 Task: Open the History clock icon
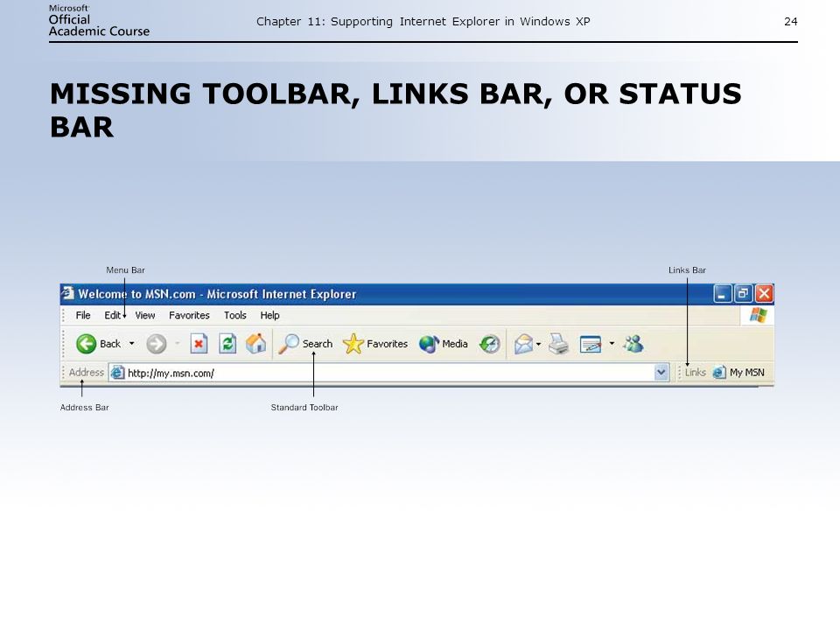(490, 344)
